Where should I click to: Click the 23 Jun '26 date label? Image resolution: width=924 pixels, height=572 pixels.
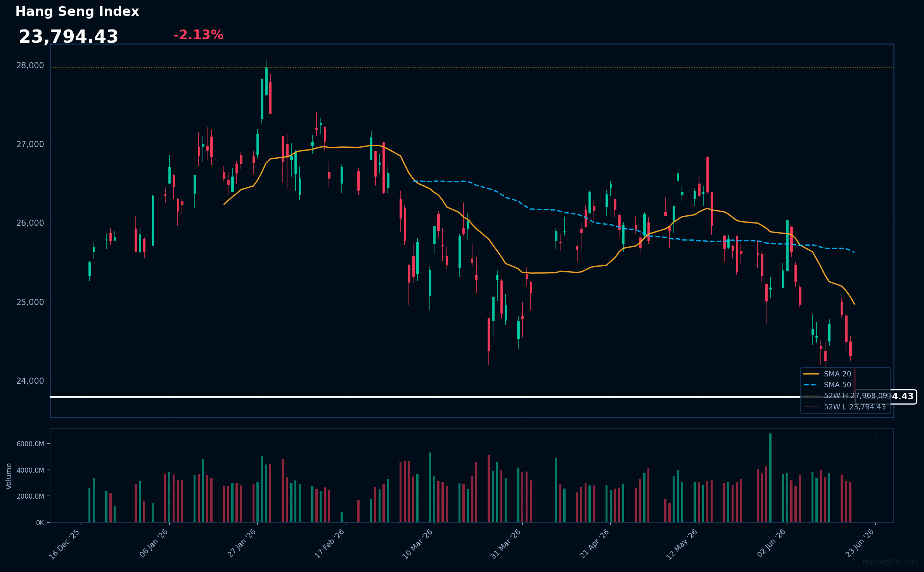pos(859,544)
